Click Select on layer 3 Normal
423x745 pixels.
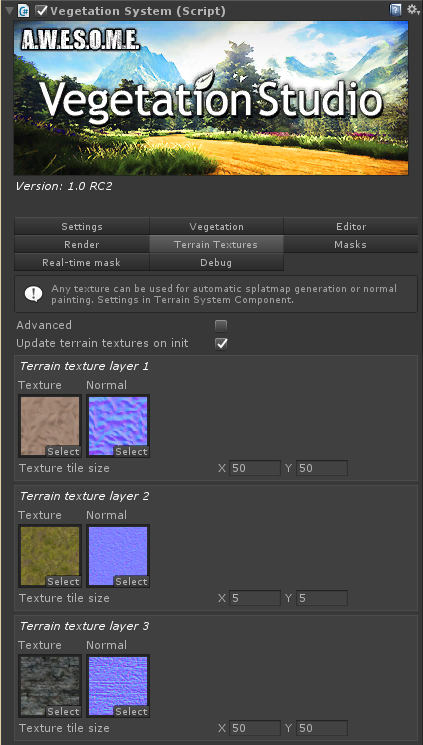tap(132, 712)
